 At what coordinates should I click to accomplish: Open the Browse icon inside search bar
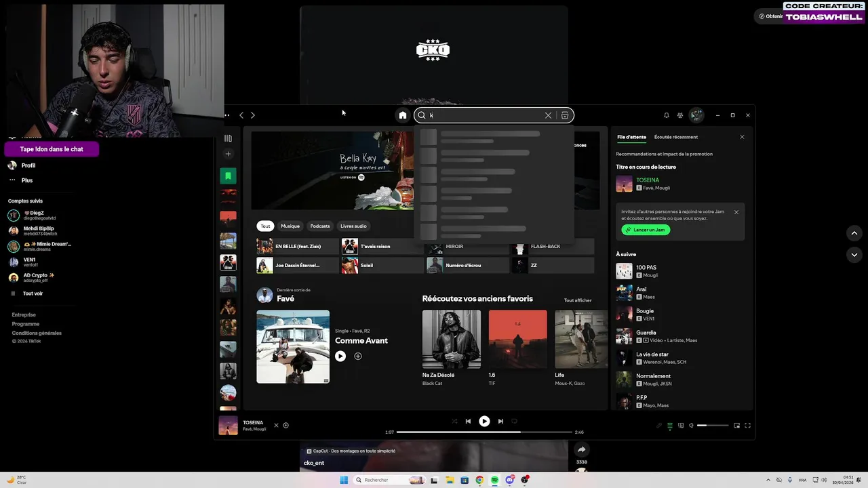[x=565, y=115]
